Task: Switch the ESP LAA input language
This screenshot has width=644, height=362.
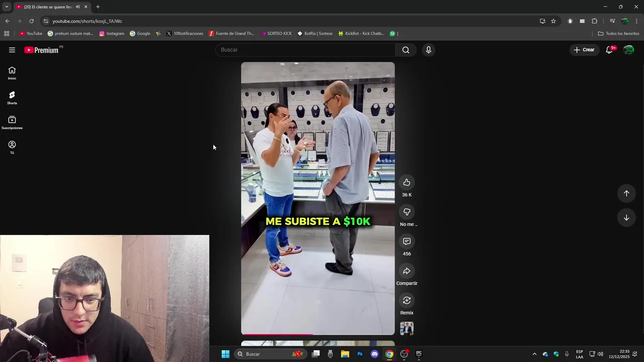Action: [580, 354]
